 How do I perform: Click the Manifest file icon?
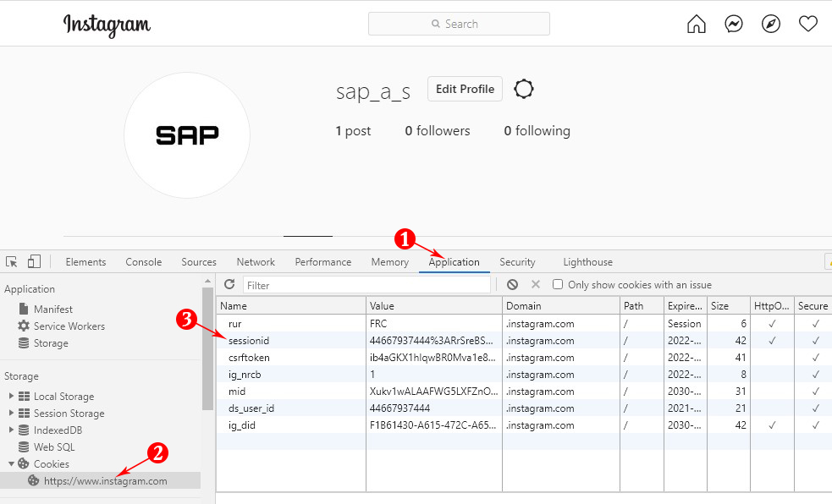pyautogui.click(x=24, y=309)
